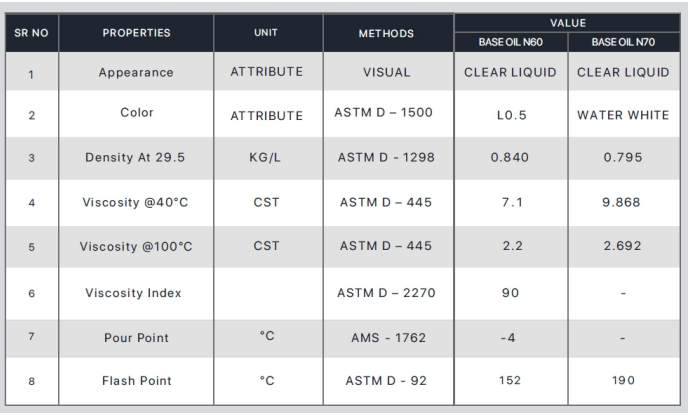Viewport: 691px width, 417px height.
Task: Select the WATER WHITE value cell
Action: [624, 116]
